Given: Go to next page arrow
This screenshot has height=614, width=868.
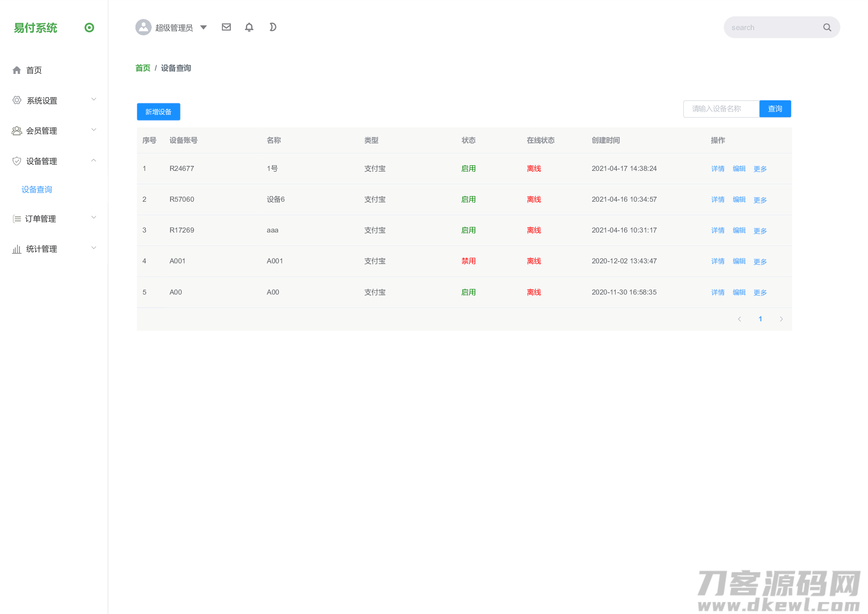Looking at the screenshot, I should 781,319.
